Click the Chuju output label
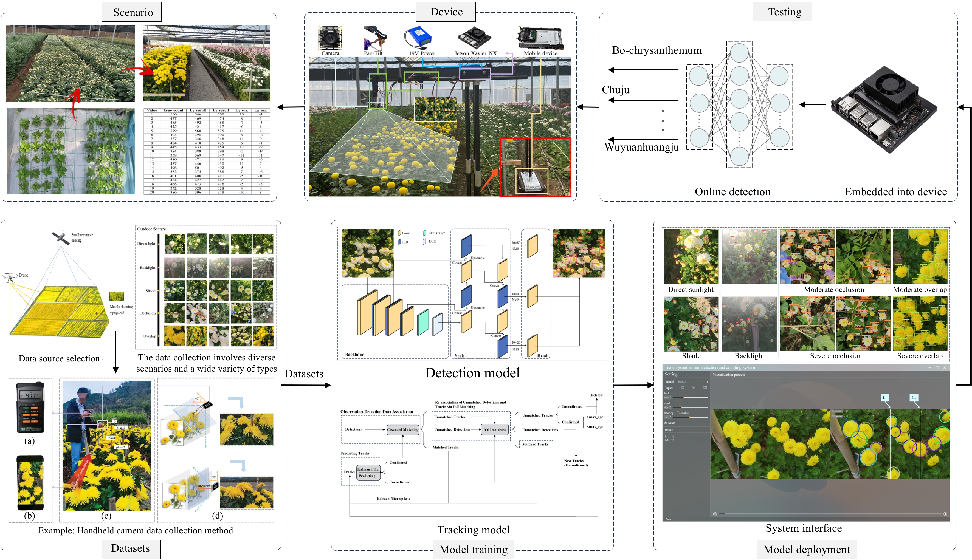Image resolution: width=972 pixels, height=560 pixels. pyautogui.click(x=615, y=90)
